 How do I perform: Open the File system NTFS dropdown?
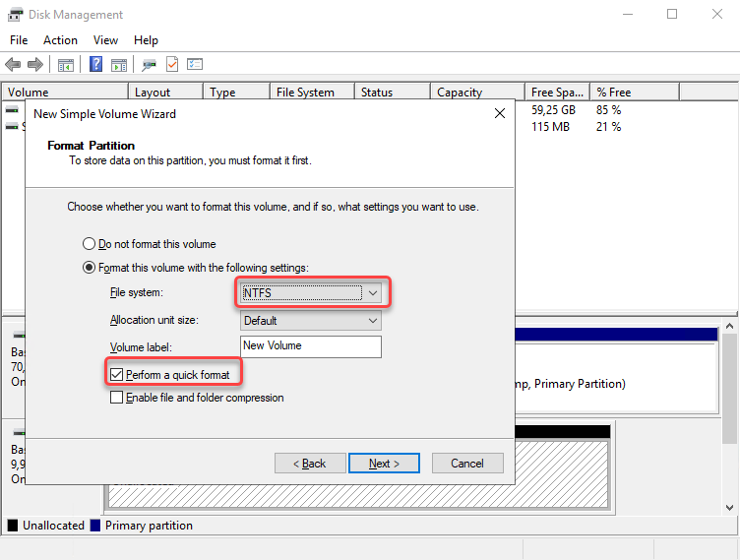pos(311,292)
